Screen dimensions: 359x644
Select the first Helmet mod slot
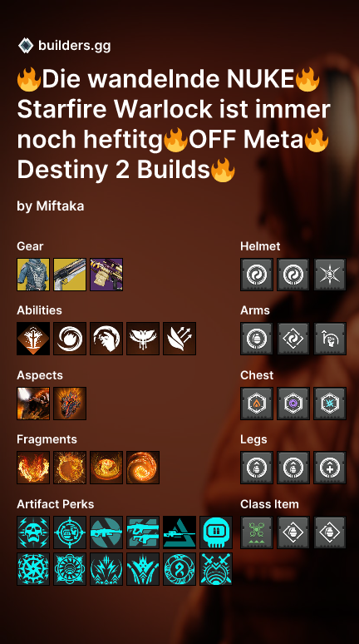coord(257,275)
